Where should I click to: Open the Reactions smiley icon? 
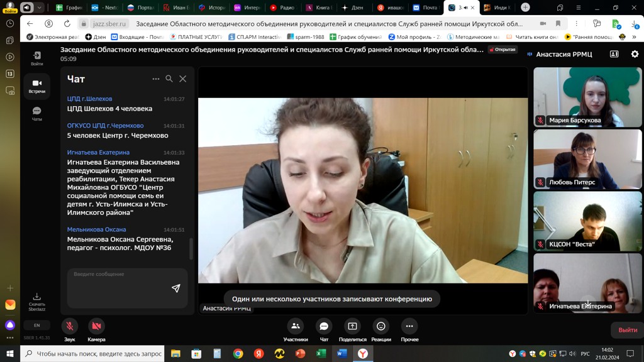(x=380, y=326)
